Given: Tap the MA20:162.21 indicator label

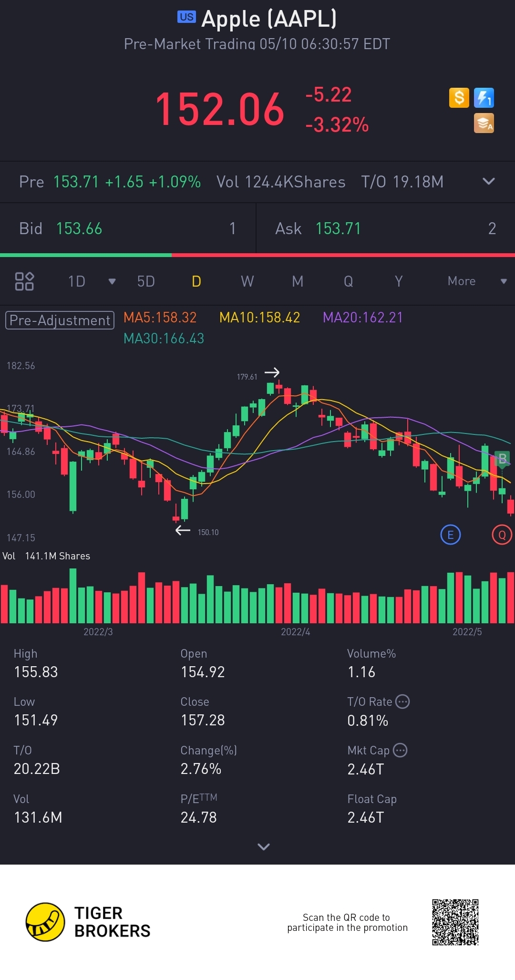Looking at the screenshot, I should [363, 318].
